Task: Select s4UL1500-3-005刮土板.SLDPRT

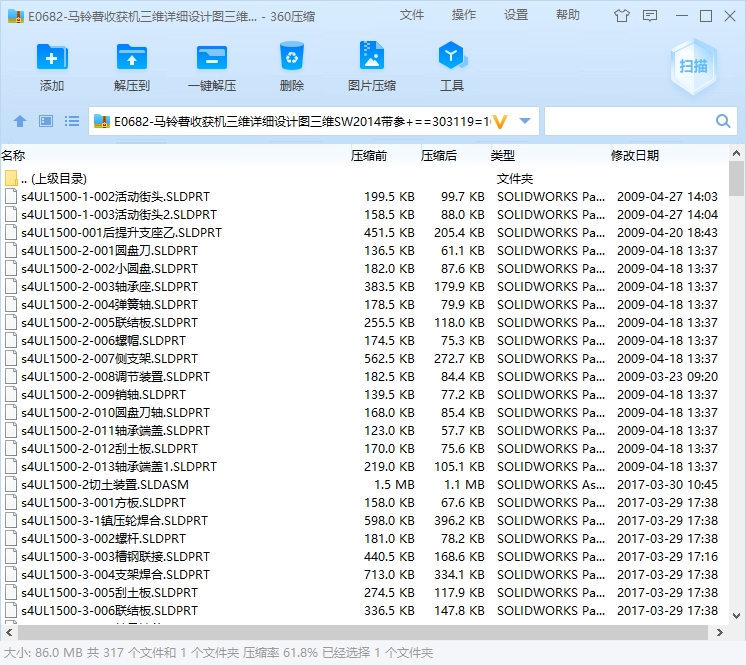Action: point(364,593)
